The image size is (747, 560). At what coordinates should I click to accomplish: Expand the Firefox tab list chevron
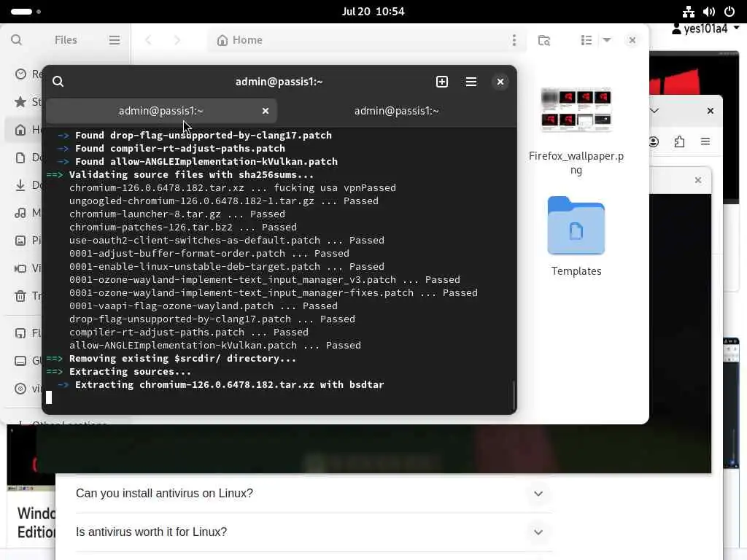654,111
